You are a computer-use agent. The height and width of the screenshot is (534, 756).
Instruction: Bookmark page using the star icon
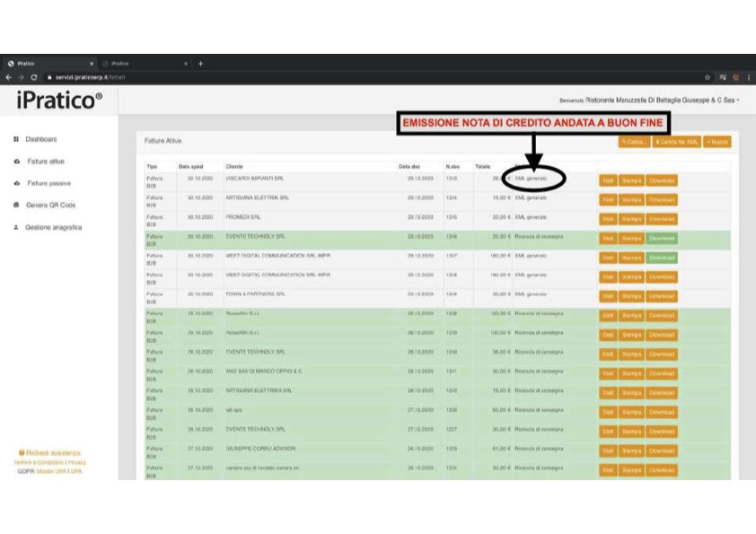[x=708, y=78]
